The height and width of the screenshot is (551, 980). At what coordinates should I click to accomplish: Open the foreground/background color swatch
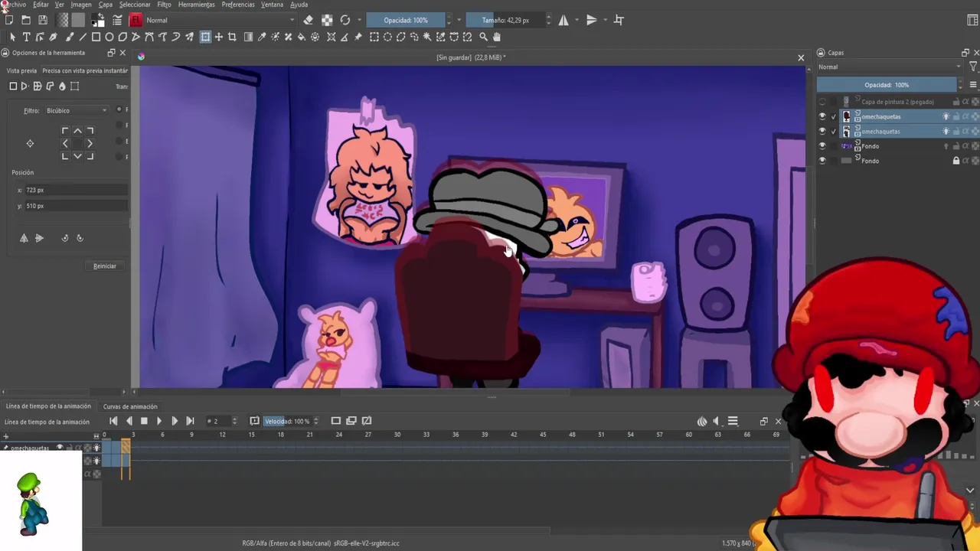coord(98,20)
